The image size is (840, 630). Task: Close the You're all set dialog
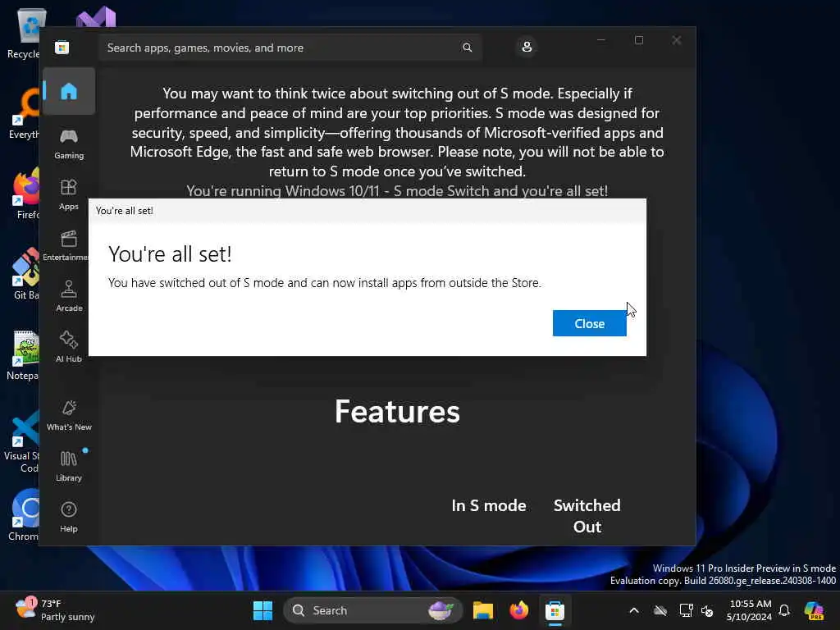(589, 323)
